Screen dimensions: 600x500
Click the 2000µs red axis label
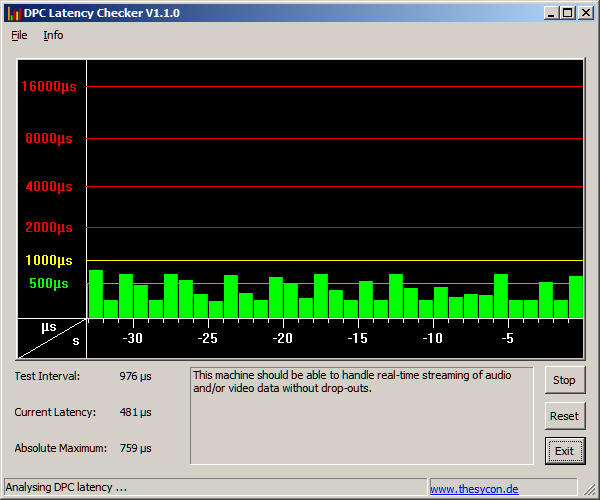(51, 228)
